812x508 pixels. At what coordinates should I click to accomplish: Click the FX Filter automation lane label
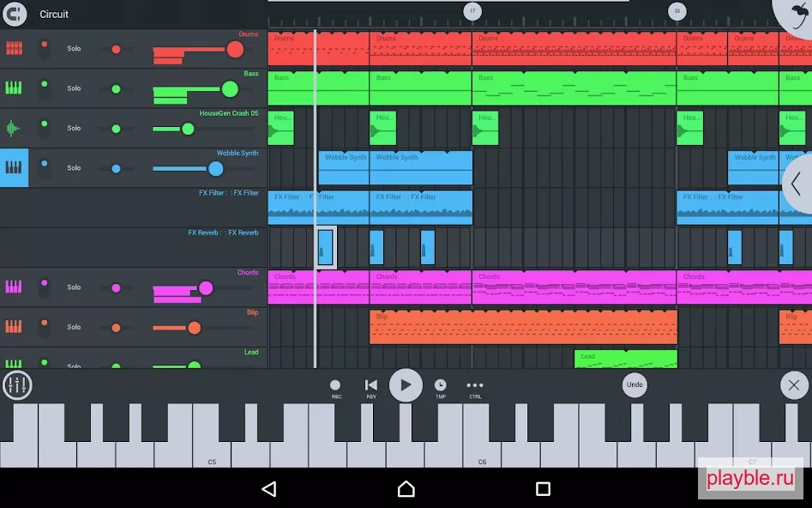[x=228, y=193]
